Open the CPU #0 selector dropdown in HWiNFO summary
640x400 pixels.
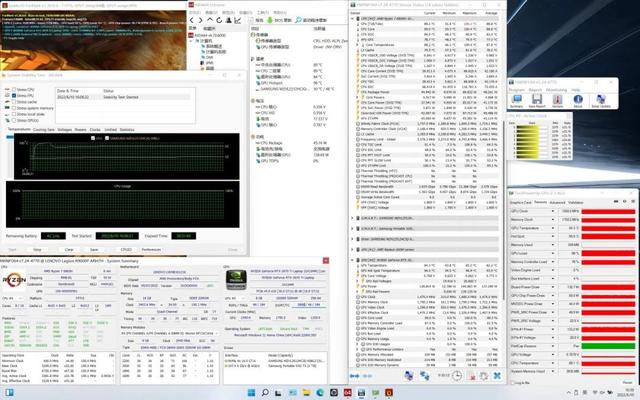(x=22, y=297)
